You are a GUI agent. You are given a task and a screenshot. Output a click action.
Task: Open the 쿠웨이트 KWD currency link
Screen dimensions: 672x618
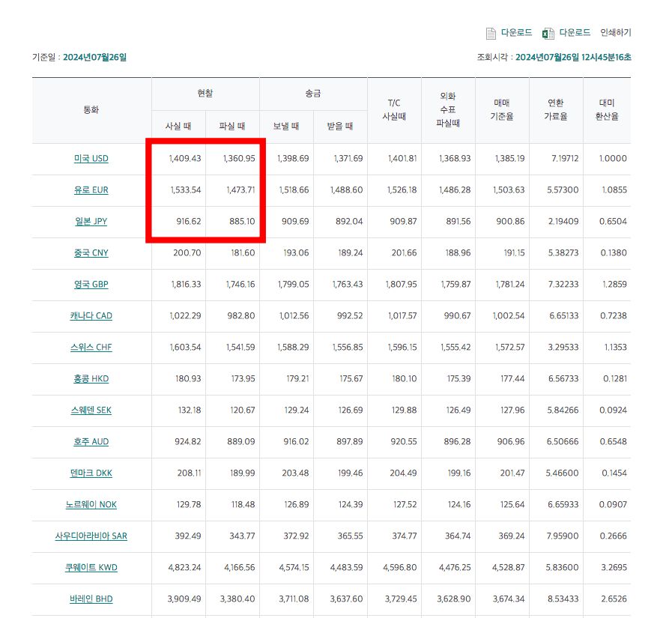[91, 567]
